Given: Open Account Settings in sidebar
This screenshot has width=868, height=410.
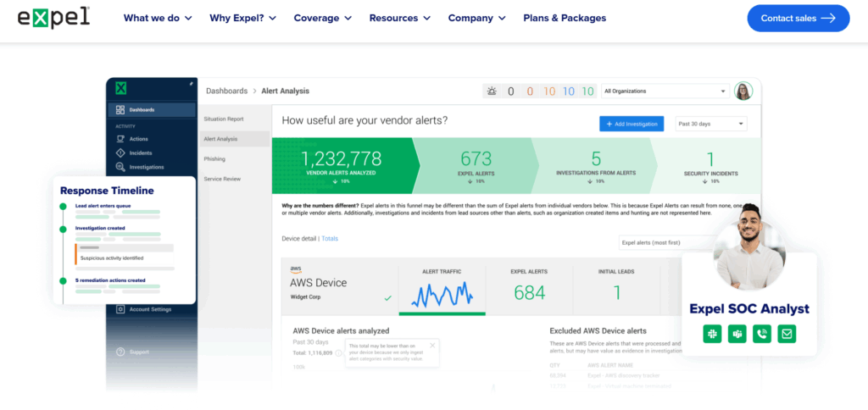Looking at the screenshot, I should 150,309.
